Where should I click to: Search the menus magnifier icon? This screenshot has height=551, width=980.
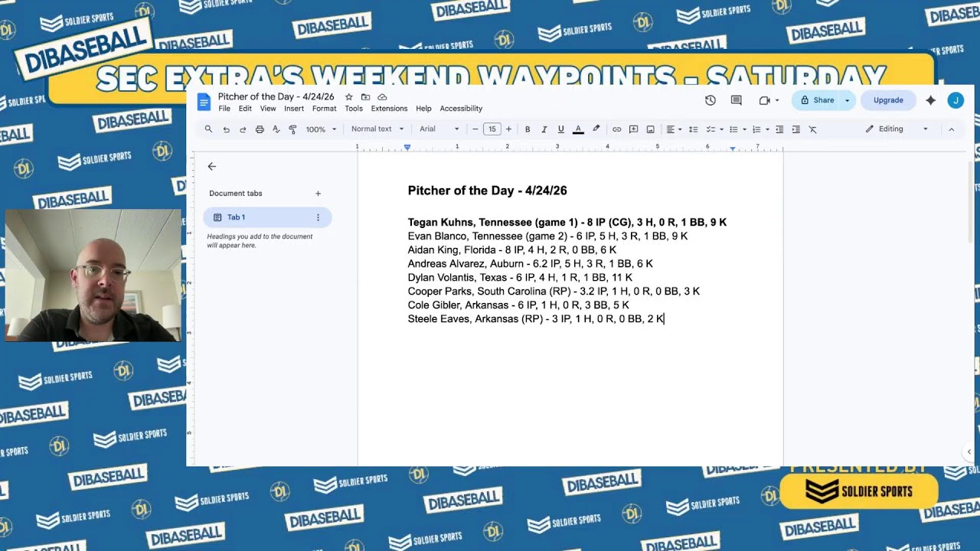(208, 129)
